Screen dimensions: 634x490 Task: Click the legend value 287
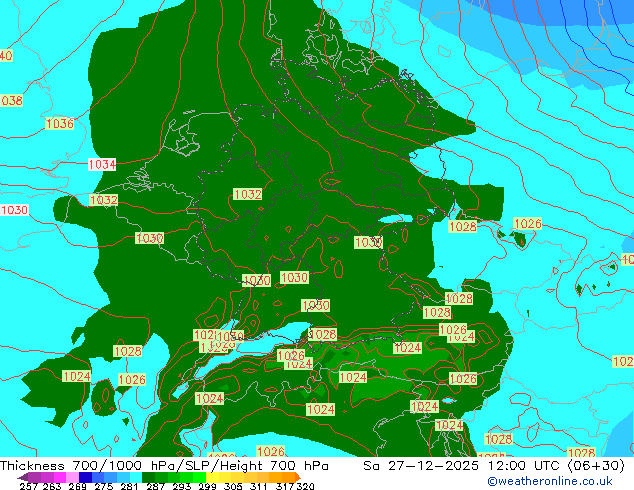pos(155,486)
